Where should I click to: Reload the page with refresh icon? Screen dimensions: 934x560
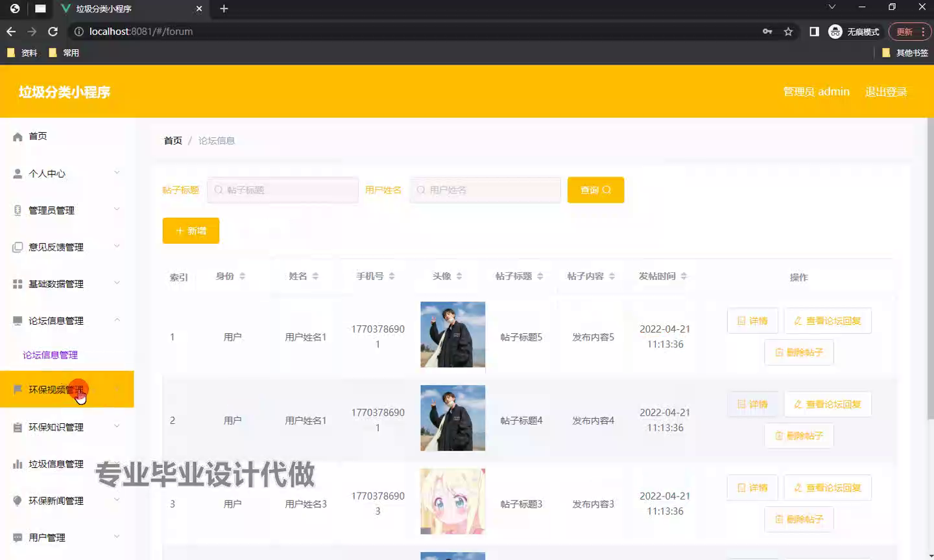coord(53,31)
